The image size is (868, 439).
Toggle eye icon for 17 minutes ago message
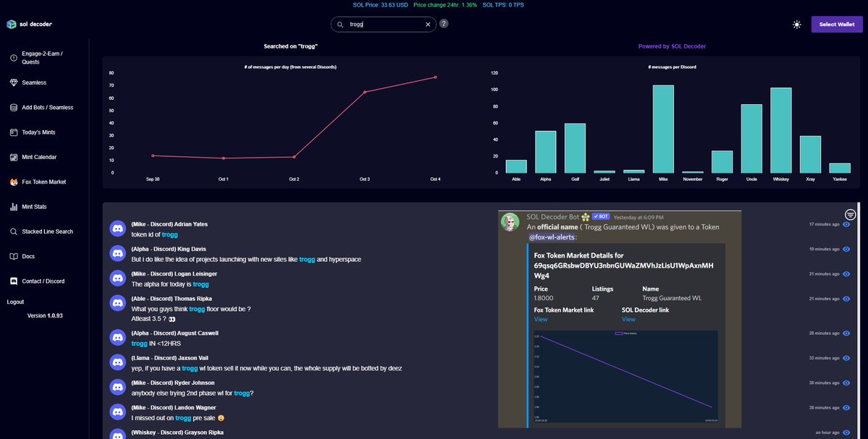coord(846,224)
